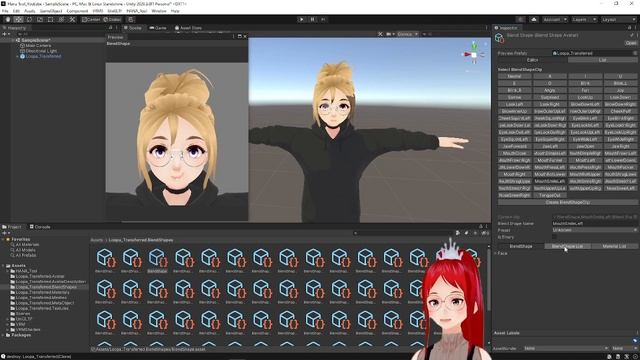Open the GameObject menu

(x=51, y=11)
